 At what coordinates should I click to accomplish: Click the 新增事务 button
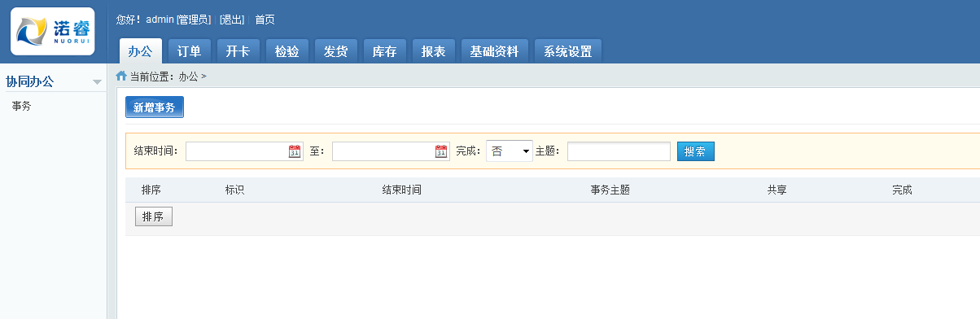tap(155, 107)
